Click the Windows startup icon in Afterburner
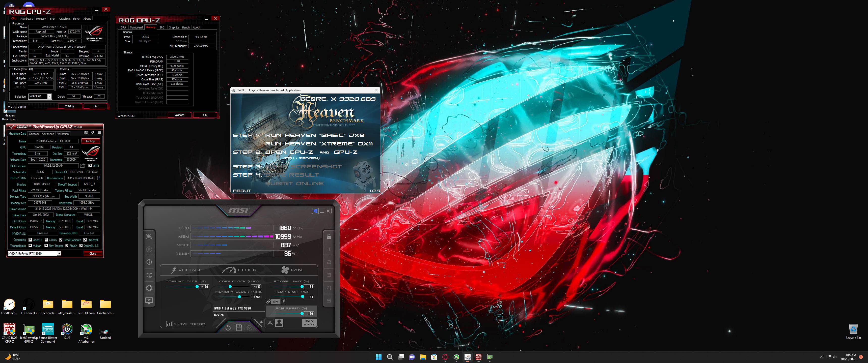The image size is (868, 363). tap(315, 211)
